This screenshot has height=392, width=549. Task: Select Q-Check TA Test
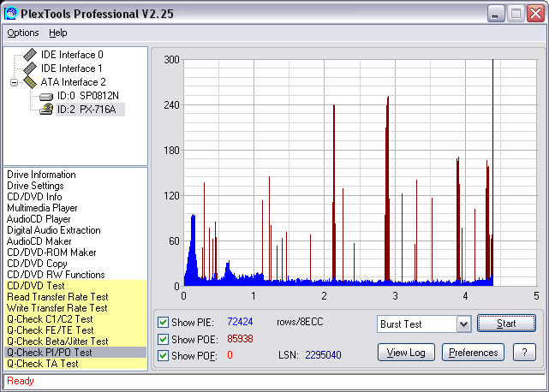pos(75,364)
